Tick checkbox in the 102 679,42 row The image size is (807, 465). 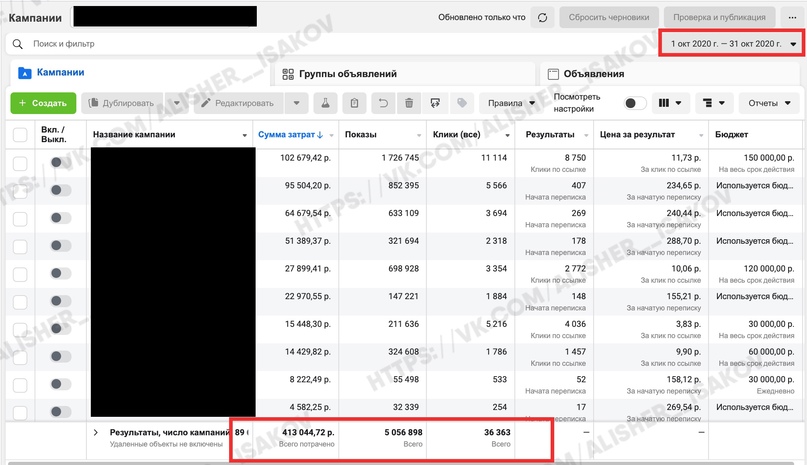(x=20, y=164)
